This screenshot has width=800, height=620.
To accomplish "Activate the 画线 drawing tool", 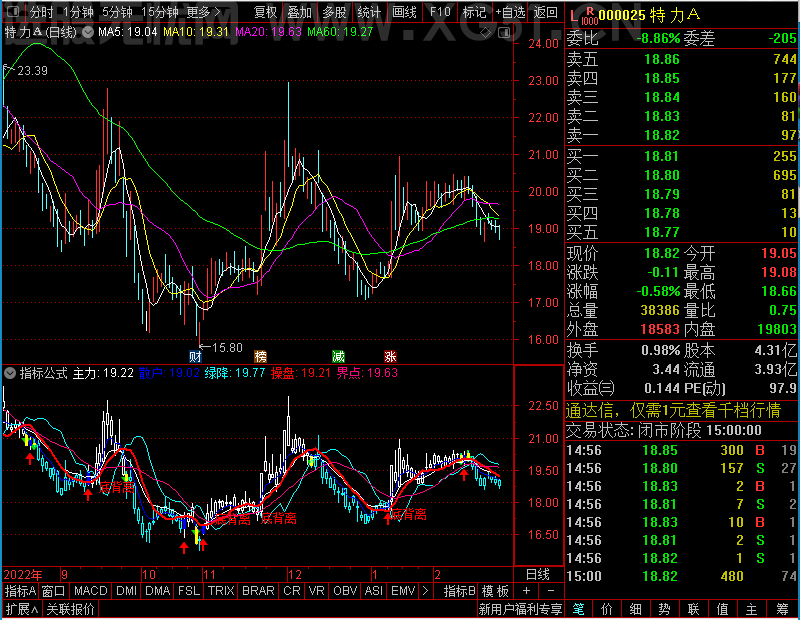I will [x=404, y=11].
